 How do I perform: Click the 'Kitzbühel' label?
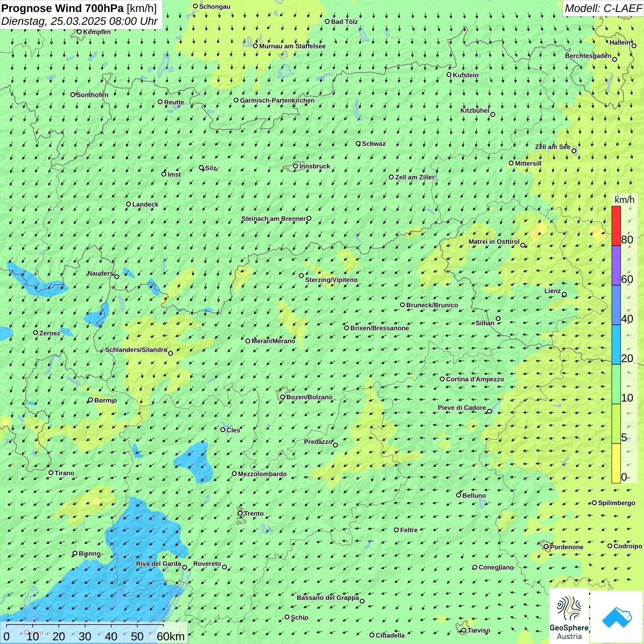[x=475, y=110]
